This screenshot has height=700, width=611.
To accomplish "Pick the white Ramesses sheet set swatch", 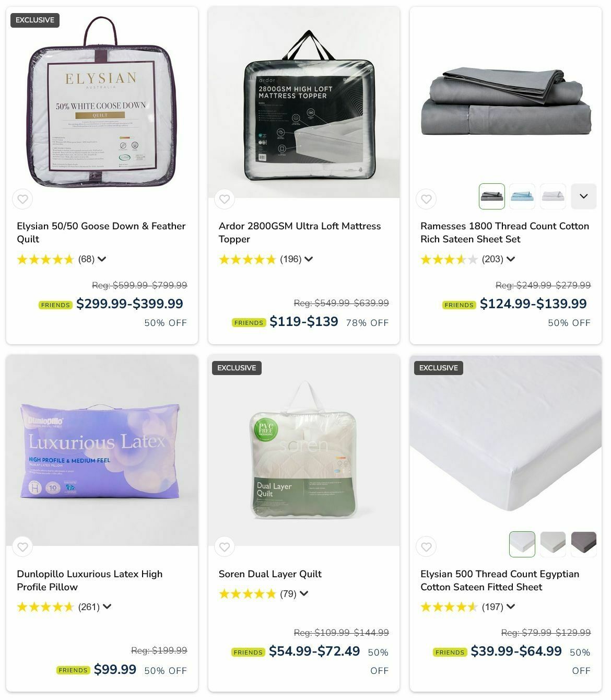I will [553, 196].
